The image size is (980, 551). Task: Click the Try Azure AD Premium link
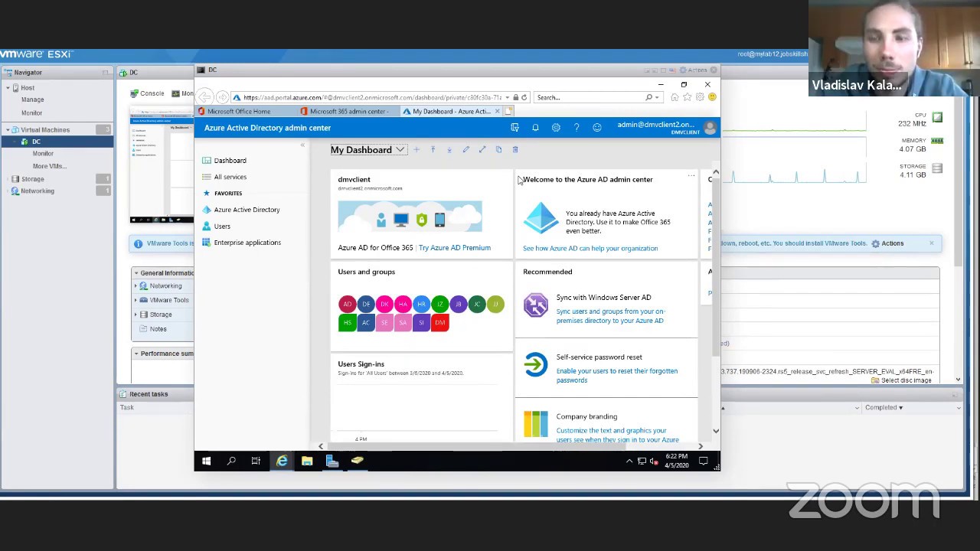[x=455, y=248]
